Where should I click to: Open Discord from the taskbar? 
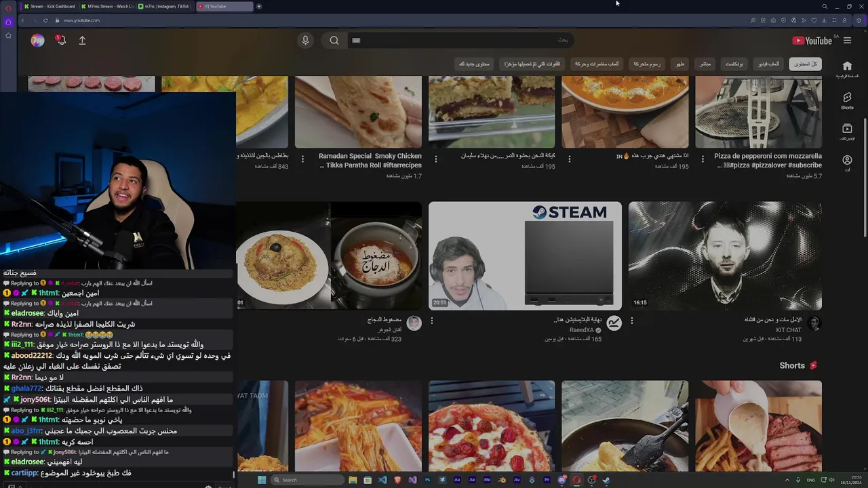(x=561, y=480)
